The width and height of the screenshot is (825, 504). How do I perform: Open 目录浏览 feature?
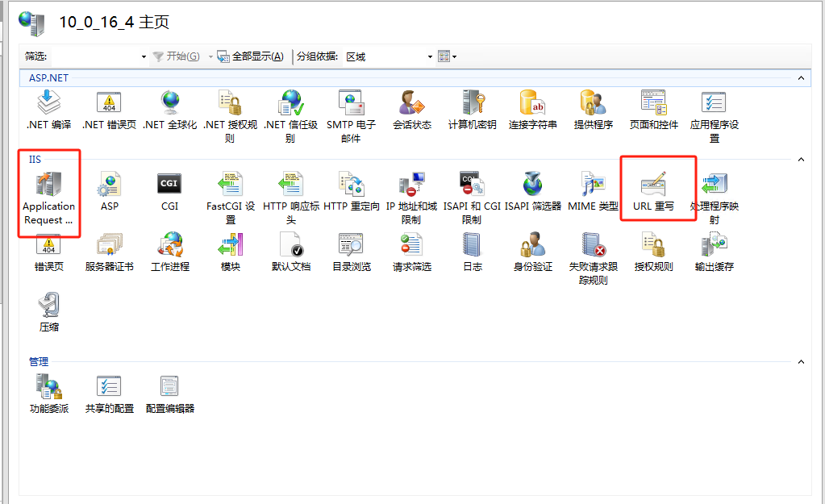[x=352, y=252]
